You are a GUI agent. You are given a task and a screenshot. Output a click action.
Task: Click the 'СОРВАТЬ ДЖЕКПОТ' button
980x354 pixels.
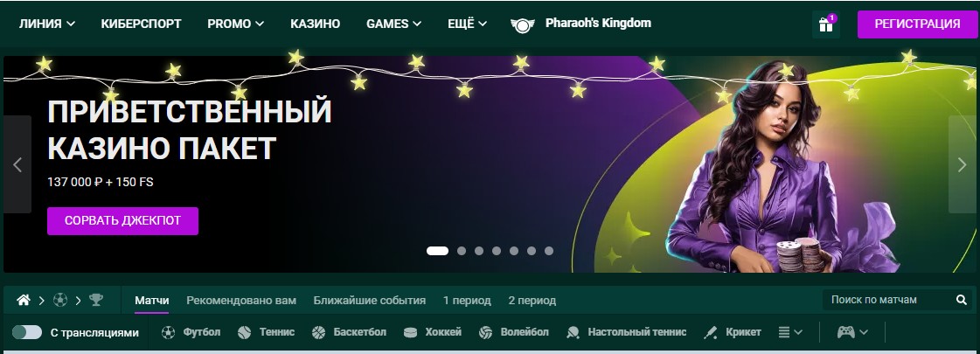(122, 221)
